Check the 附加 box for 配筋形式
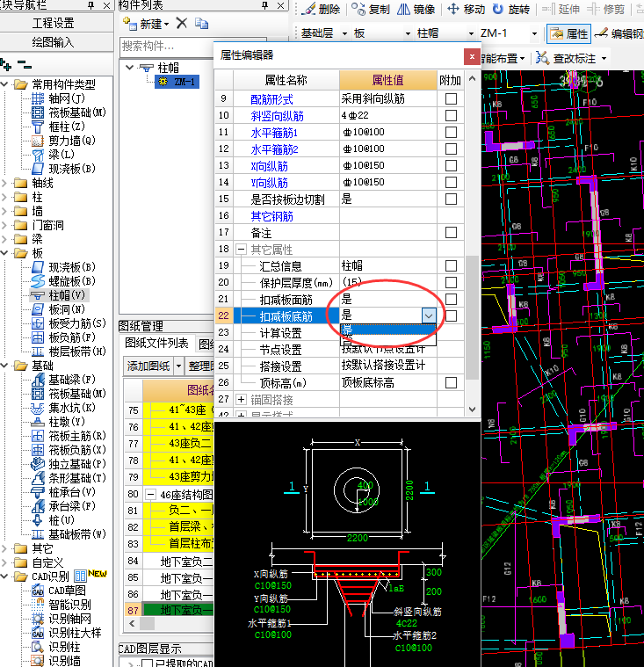The image size is (644, 667). (x=451, y=98)
